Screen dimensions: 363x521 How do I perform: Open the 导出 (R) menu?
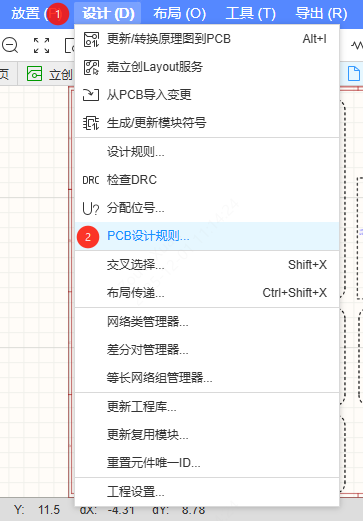tap(321, 14)
